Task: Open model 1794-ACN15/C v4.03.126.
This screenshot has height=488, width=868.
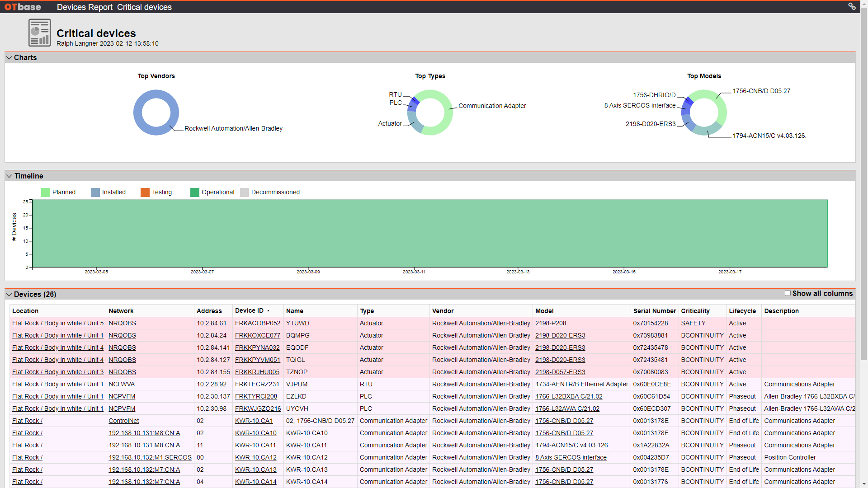Action: [572, 446]
